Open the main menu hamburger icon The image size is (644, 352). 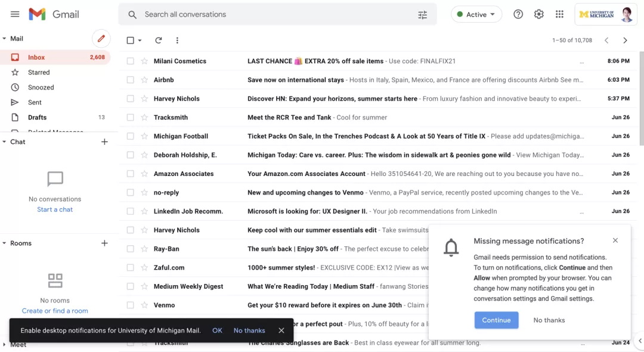point(15,14)
